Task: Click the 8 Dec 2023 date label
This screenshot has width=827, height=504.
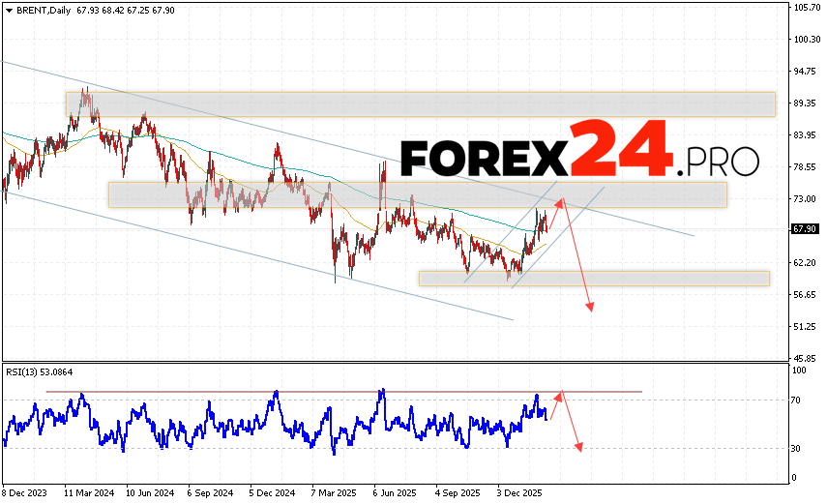Action: pyautogui.click(x=24, y=491)
